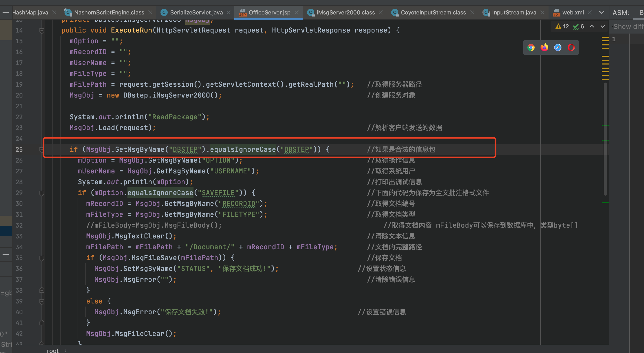
Task: Collapse the ExecuteRun method fold arrow
Action: point(42,30)
